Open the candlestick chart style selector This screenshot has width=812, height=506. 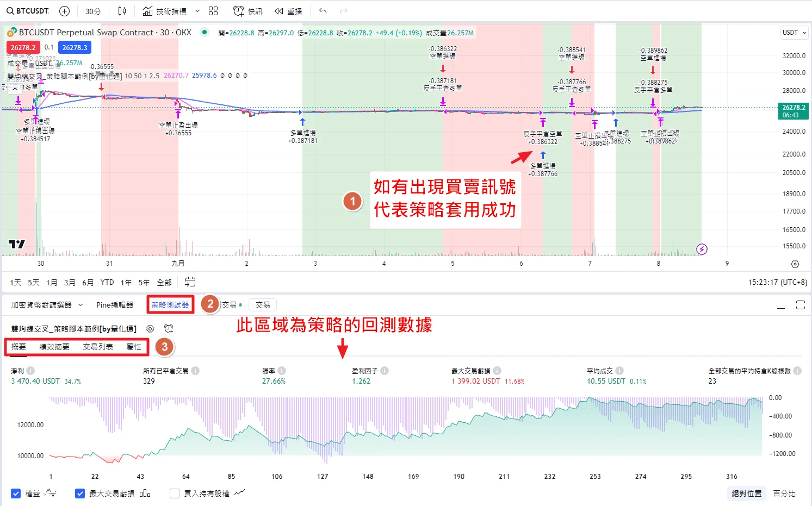point(122,11)
